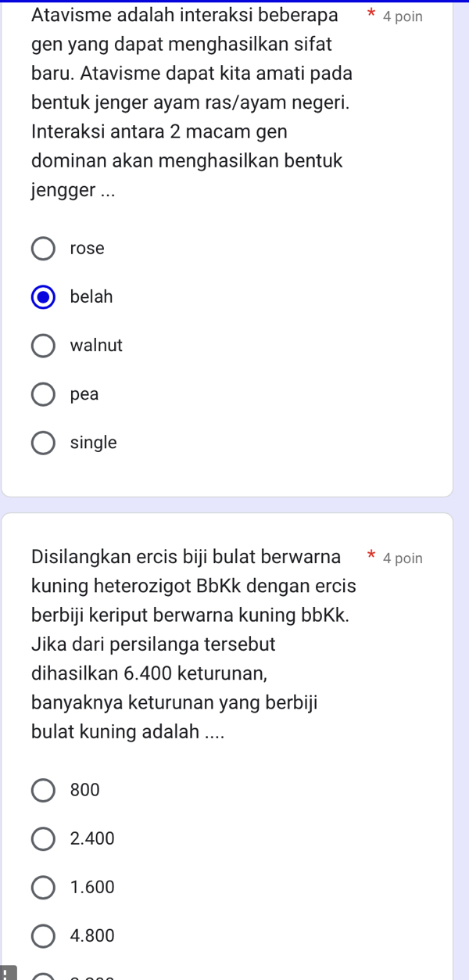
Task: Pick "1.600" for the dihybrid cross question
Action: (43, 887)
